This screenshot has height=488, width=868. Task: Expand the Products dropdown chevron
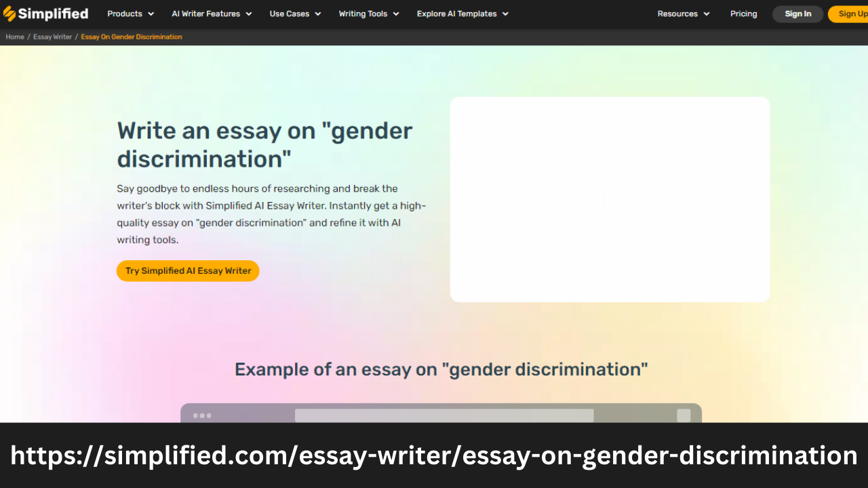[x=151, y=14]
